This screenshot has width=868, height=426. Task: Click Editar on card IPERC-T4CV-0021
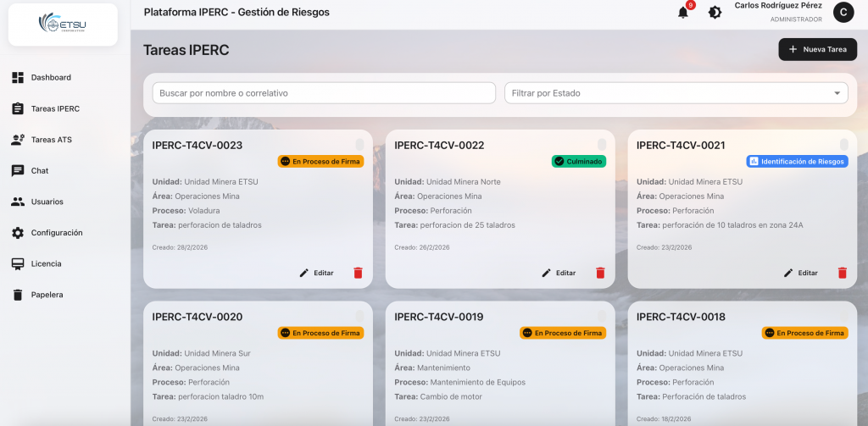(x=800, y=273)
